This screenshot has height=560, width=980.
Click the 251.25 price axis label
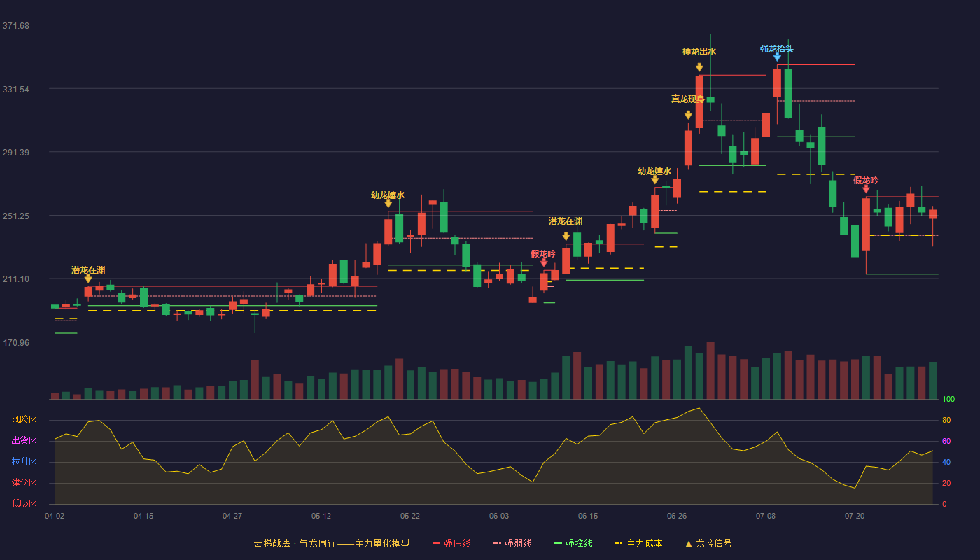pyautogui.click(x=16, y=216)
